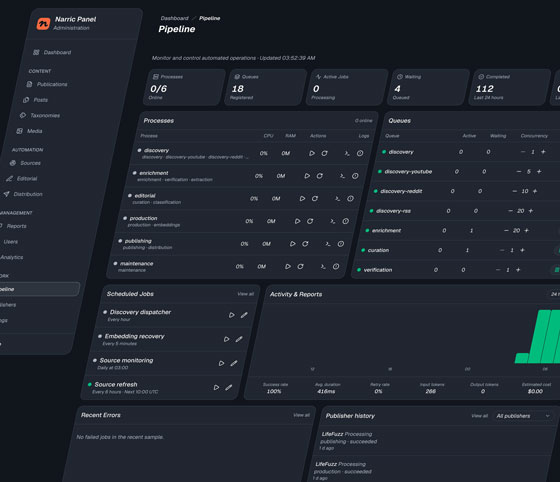This screenshot has height=482, width=560.
Task: Decrease concurrency for discovery-youtube queue
Action: pyautogui.click(x=519, y=171)
